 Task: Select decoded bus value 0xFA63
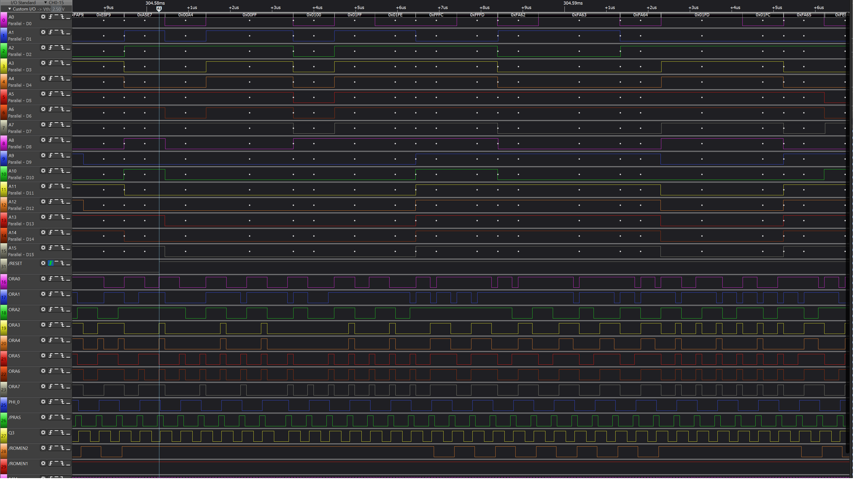pos(579,15)
